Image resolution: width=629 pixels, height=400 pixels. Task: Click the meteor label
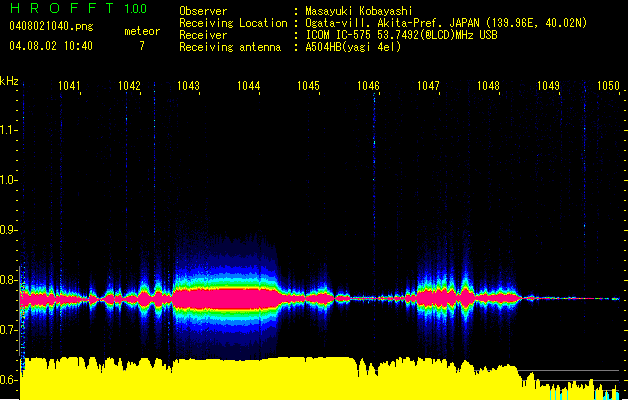pos(142,31)
